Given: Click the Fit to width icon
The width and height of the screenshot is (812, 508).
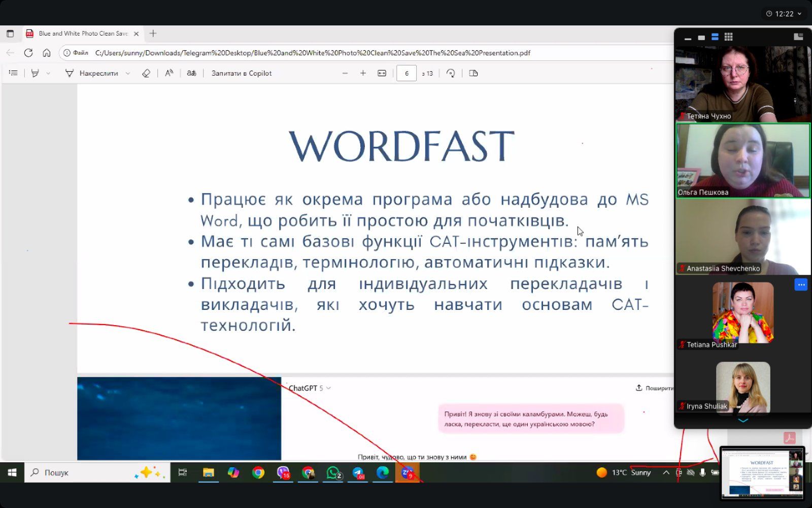Looking at the screenshot, I should click(x=382, y=73).
